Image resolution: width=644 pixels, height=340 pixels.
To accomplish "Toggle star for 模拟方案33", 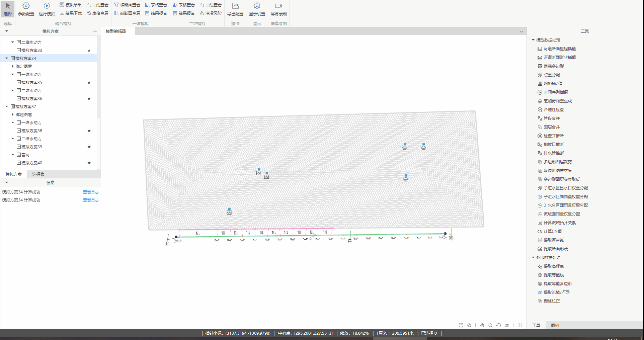I will 89,50.
